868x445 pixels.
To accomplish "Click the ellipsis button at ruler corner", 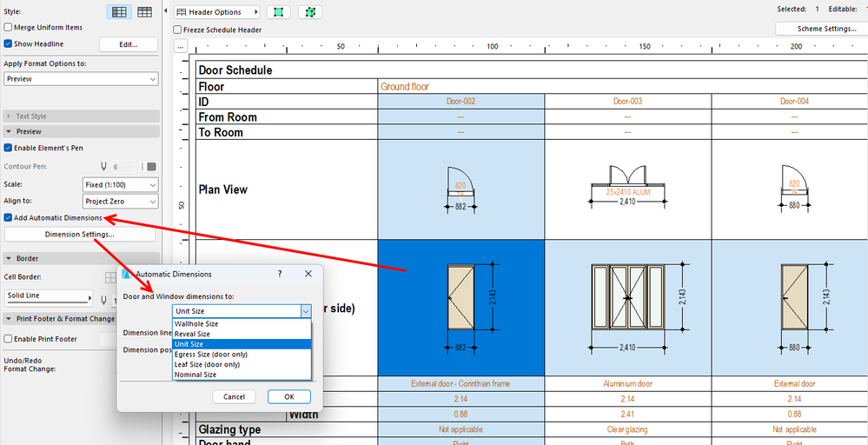I will 181,46.
